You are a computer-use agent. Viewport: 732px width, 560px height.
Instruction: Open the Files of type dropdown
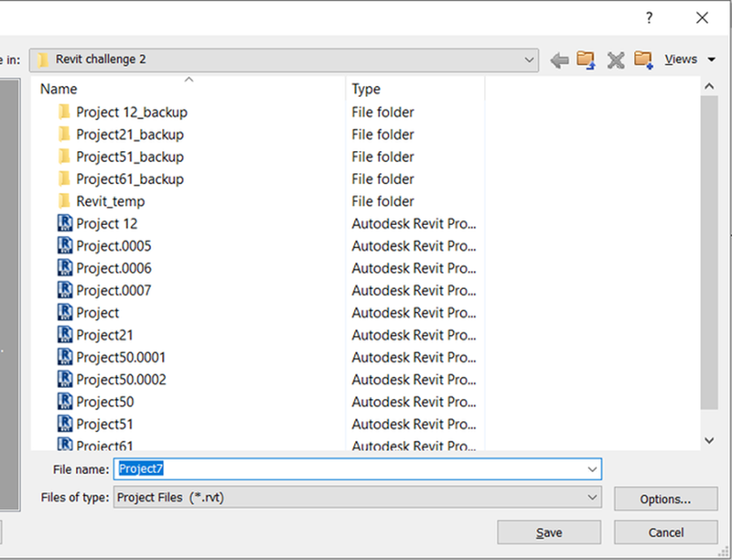click(358, 498)
